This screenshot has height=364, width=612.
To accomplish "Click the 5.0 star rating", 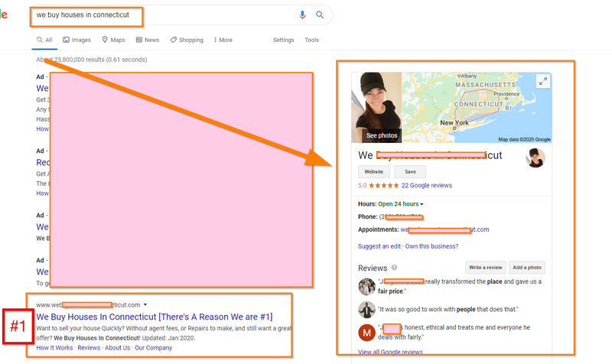I will [x=378, y=185].
